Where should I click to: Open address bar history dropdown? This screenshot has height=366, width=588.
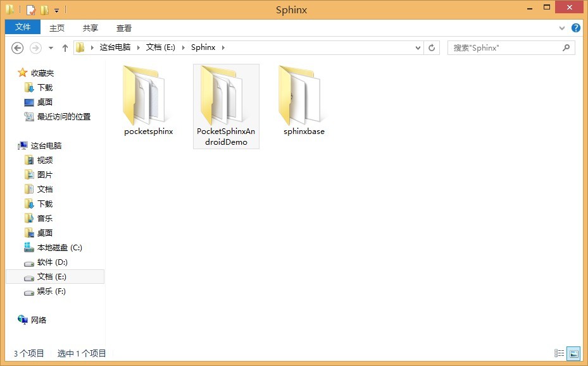pos(418,47)
